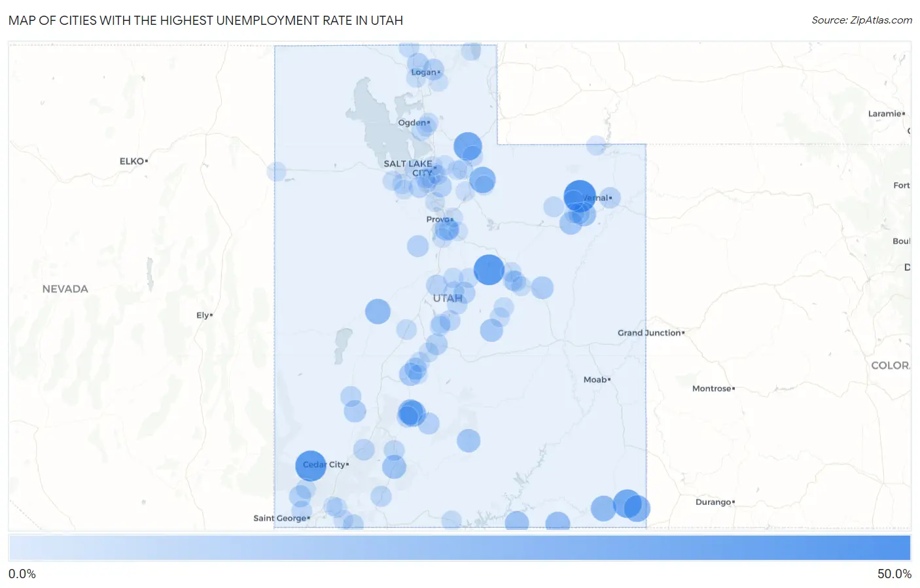Click the Logan city label
Viewport: 920px width, 588px height.
(x=425, y=72)
